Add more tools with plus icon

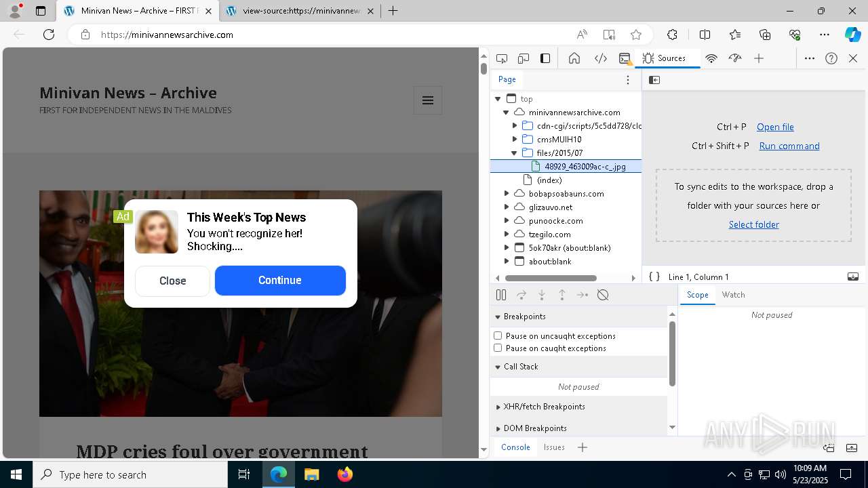(759, 58)
